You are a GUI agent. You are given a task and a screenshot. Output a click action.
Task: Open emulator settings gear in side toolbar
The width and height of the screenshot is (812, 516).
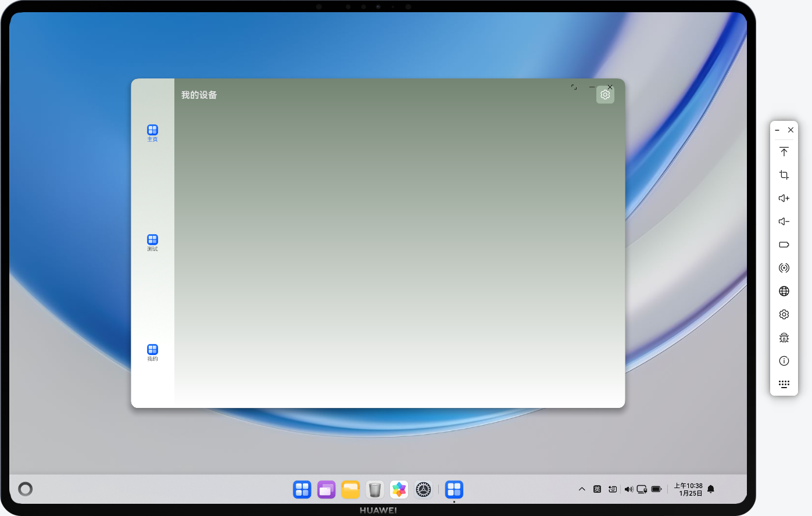tap(784, 314)
